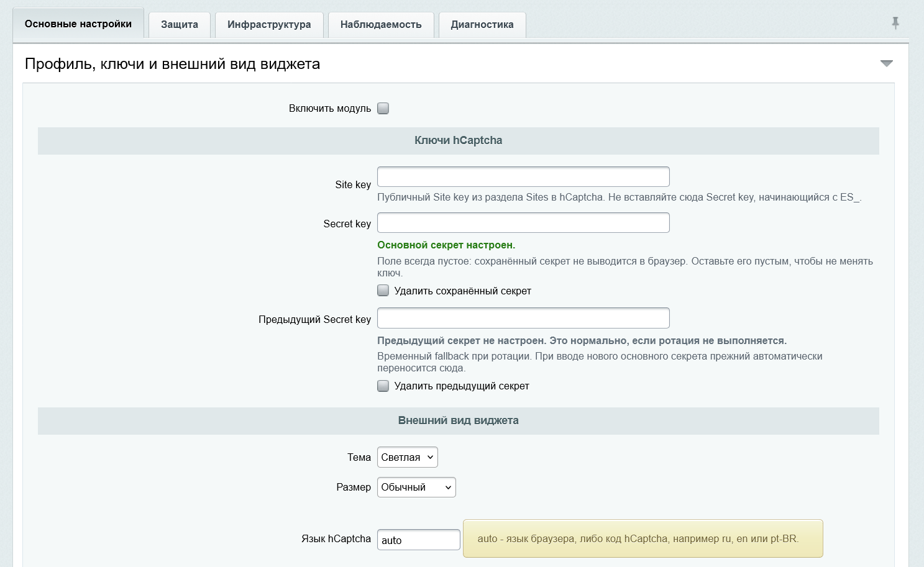Open the Размер dropdown
The width and height of the screenshot is (924, 567).
click(x=416, y=487)
